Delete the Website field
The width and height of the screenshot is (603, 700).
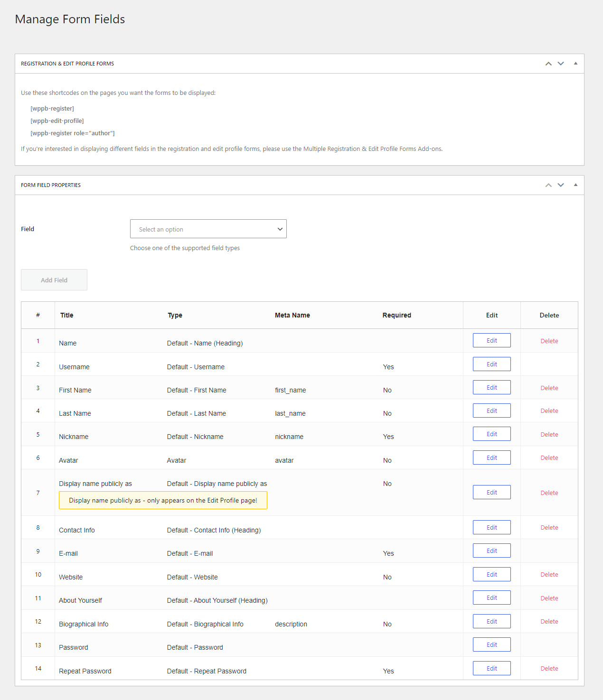click(549, 575)
